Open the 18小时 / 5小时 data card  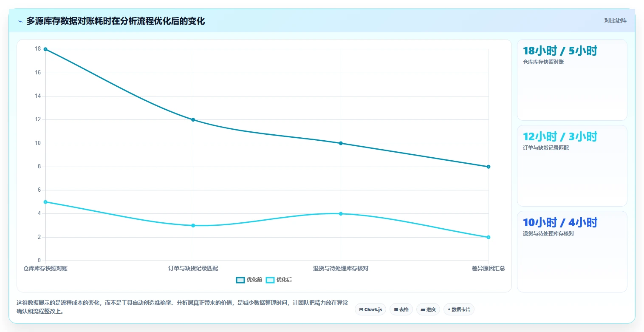(x=572, y=80)
